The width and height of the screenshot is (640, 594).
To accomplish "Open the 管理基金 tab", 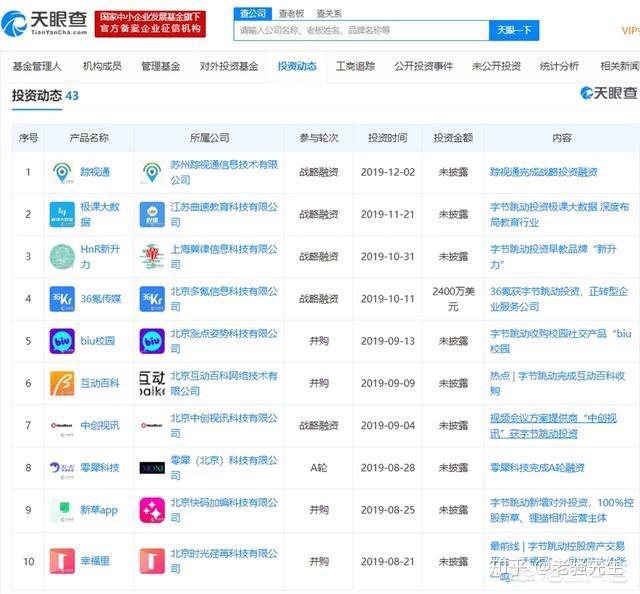I will tap(160, 66).
